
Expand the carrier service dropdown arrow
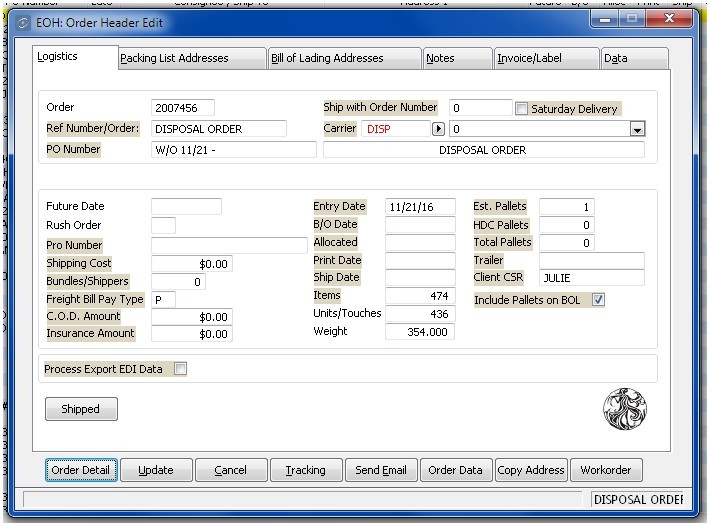click(x=637, y=129)
